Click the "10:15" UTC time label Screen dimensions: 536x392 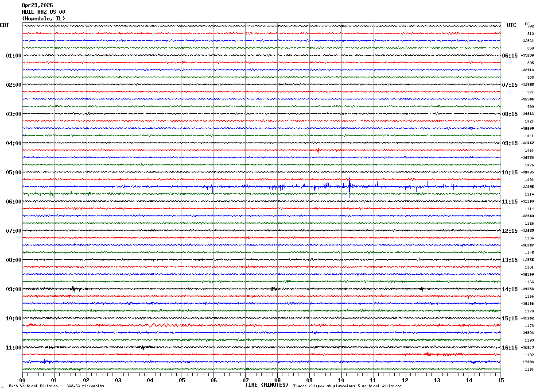click(x=510, y=173)
